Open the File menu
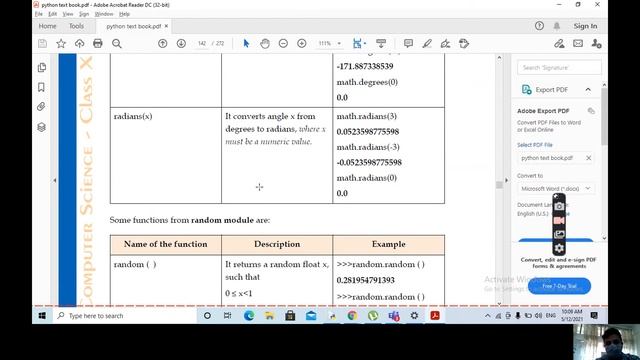This screenshot has width=640, height=360. tap(39, 14)
